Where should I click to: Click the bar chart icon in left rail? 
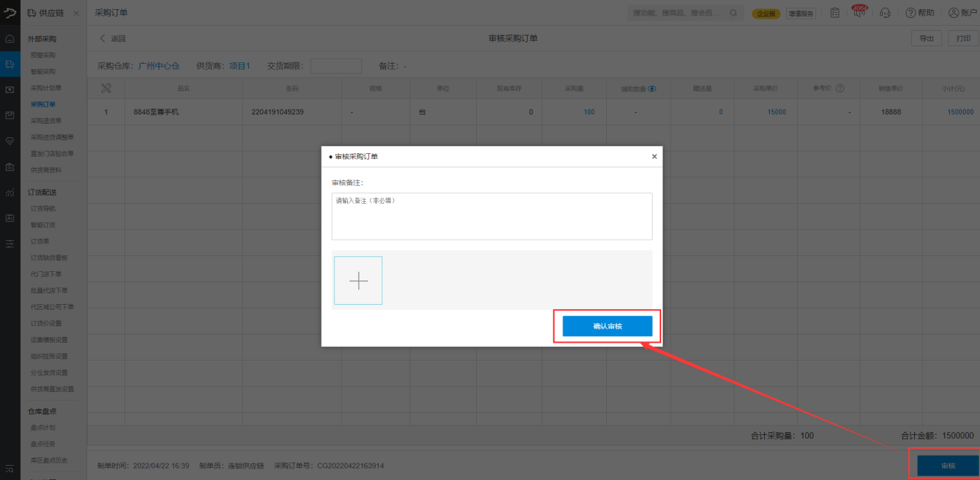click(x=9, y=192)
